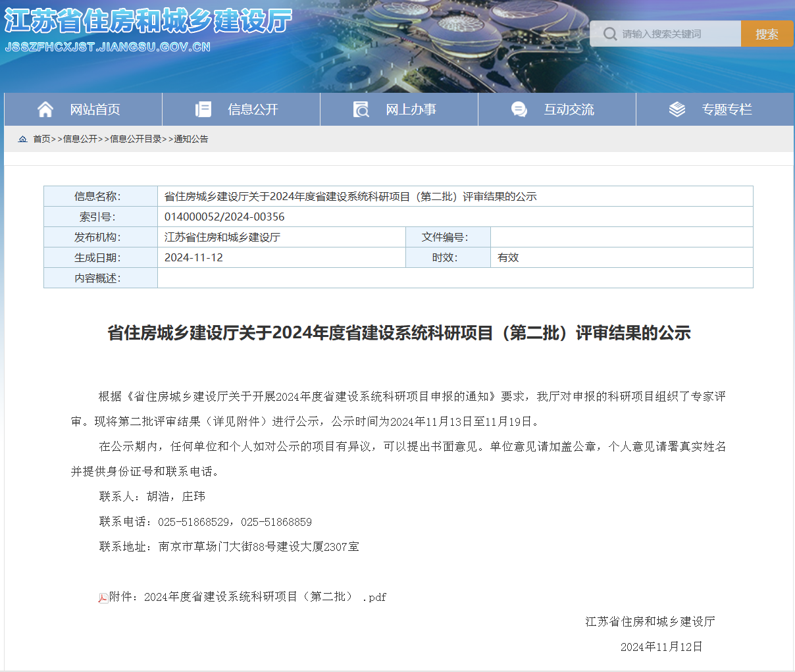Click the 江苏省住房和城乡建设厅 site logo title
795x672 pixels.
coord(149,21)
